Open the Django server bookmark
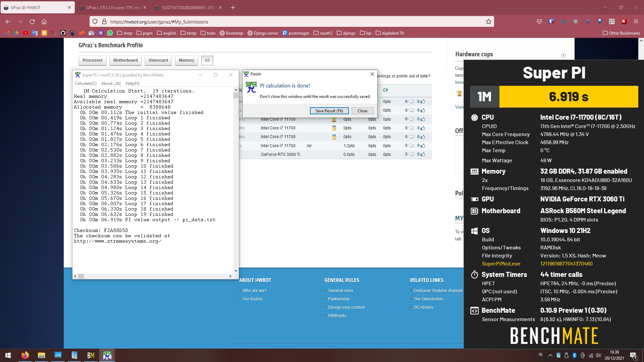 263,33
